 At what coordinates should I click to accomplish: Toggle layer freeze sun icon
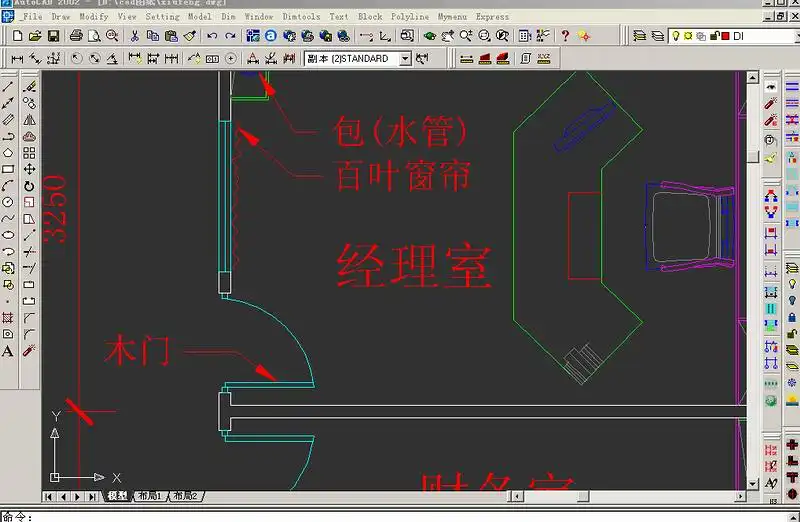[x=687, y=36]
